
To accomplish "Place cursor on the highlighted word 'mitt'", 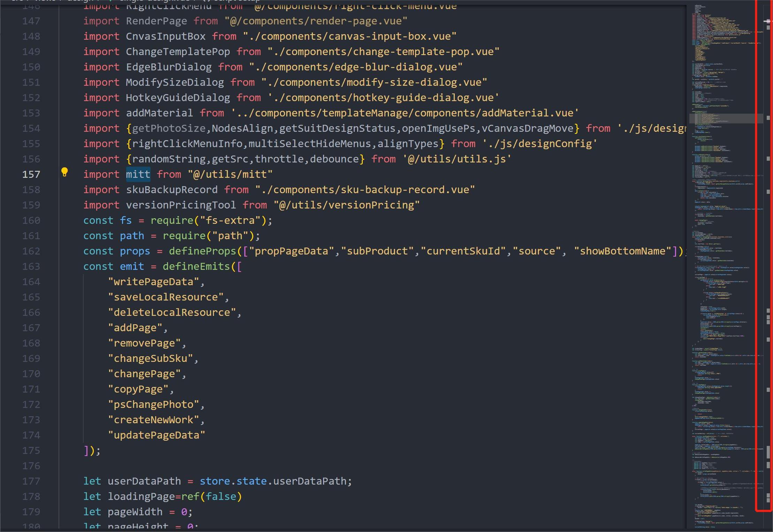I will [x=138, y=174].
